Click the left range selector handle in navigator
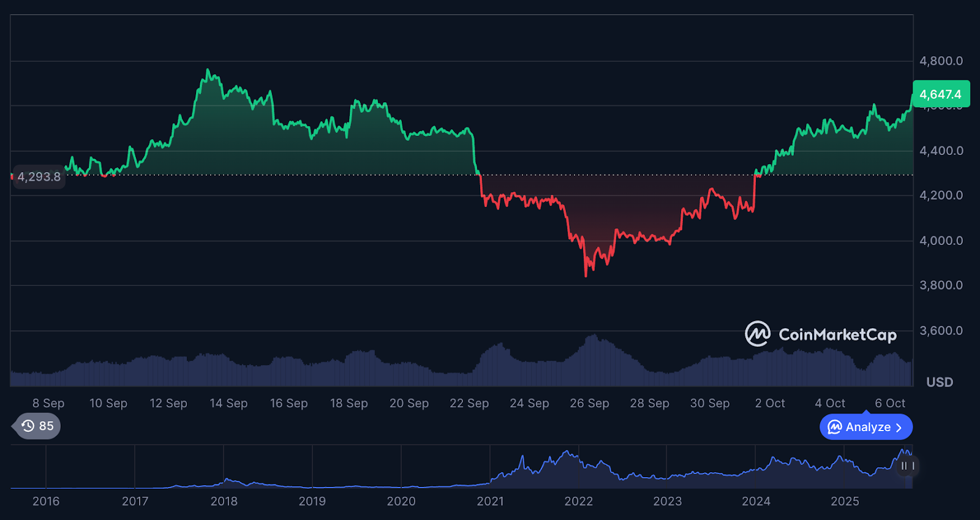This screenshot has width=980, height=520. tap(903, 466)
